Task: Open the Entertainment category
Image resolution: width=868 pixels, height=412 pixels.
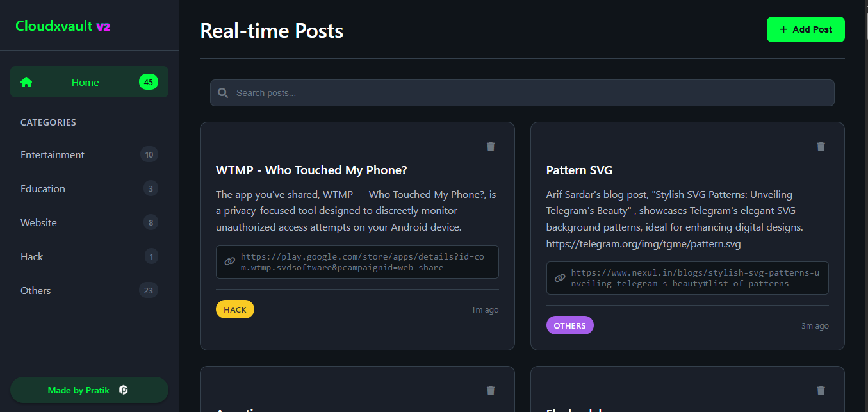Action: pos(53,154)
